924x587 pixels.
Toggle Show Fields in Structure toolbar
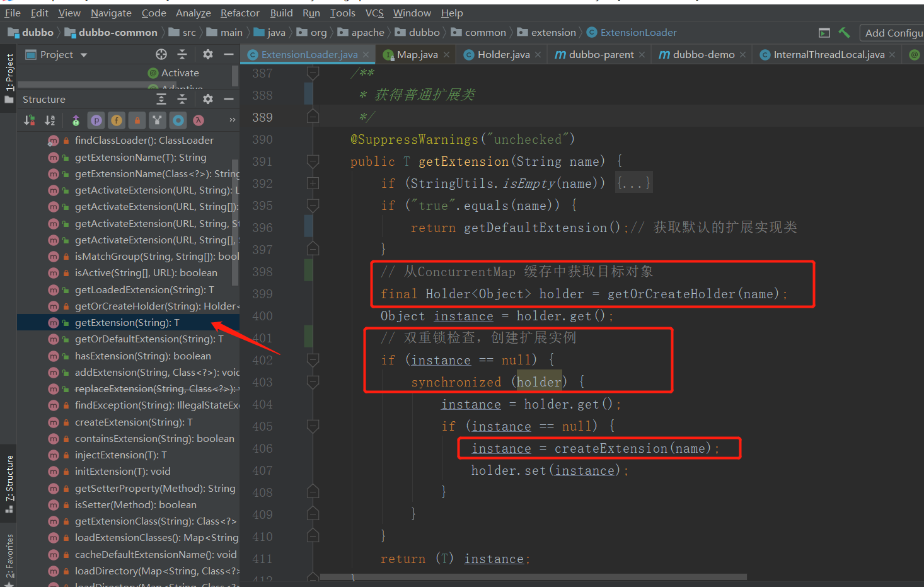pos(117,120)
